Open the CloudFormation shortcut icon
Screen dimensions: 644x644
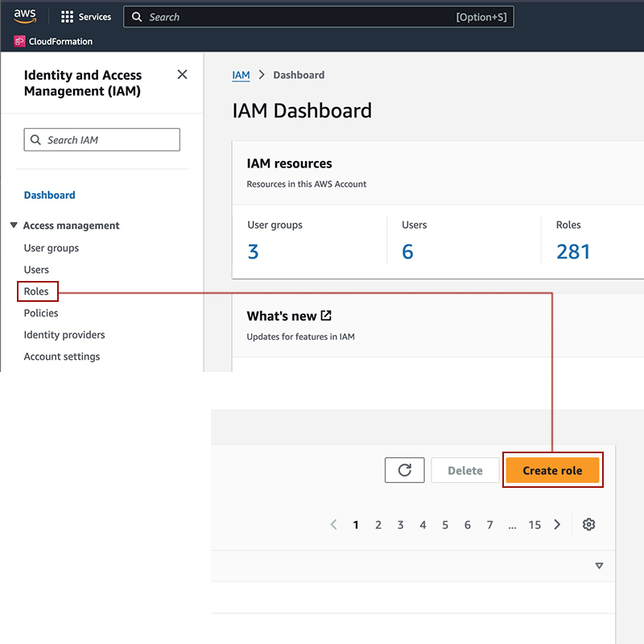[20, 41]
